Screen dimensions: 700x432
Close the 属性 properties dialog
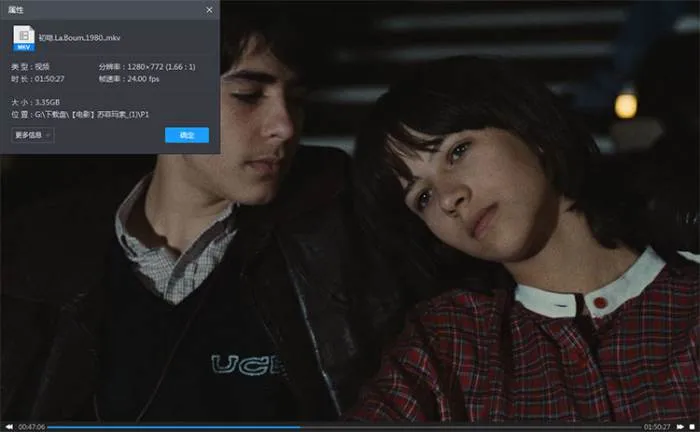[x=209, y=9]
